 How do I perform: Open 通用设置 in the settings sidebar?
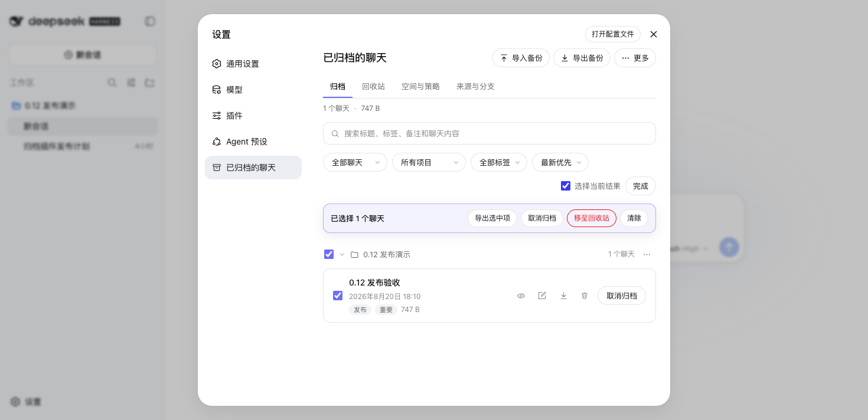coord(253,64)
